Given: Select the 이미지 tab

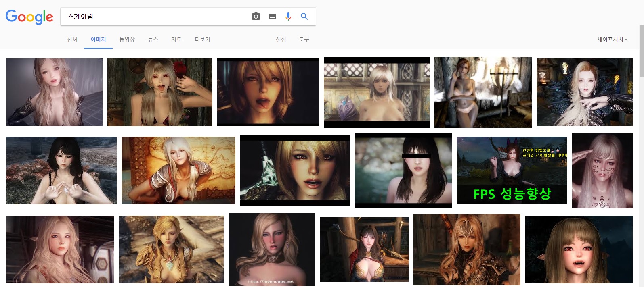Looking at the screenshot, I should (98, 40).
